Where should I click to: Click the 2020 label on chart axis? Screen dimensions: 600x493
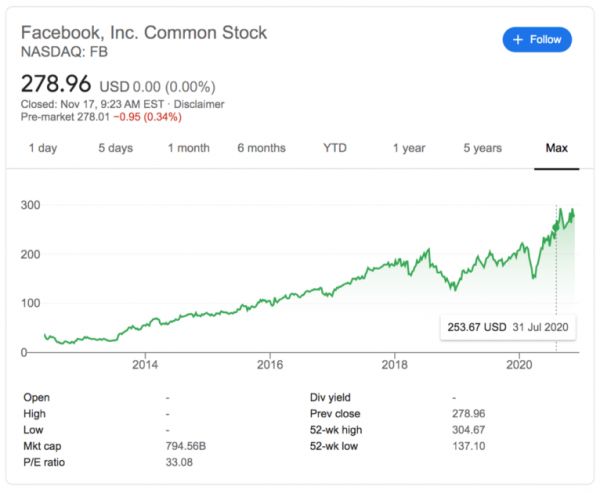point(519,366)
